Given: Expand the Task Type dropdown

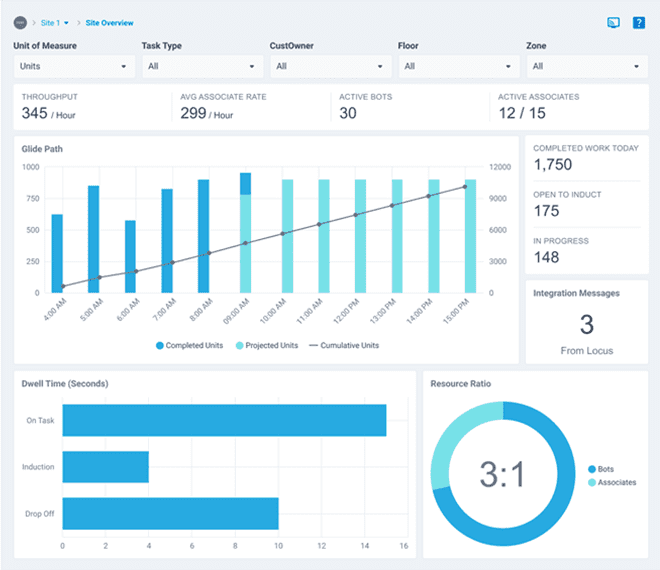Looking at the screenshot, I should click(201, 67).
